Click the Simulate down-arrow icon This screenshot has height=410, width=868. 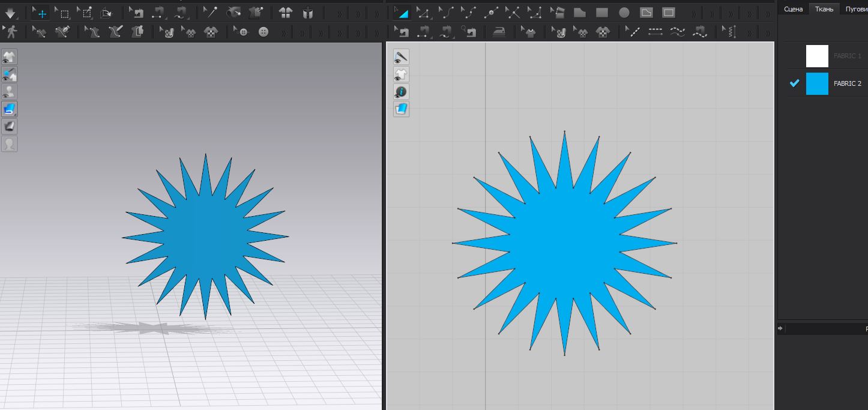[x=10, y=13]
